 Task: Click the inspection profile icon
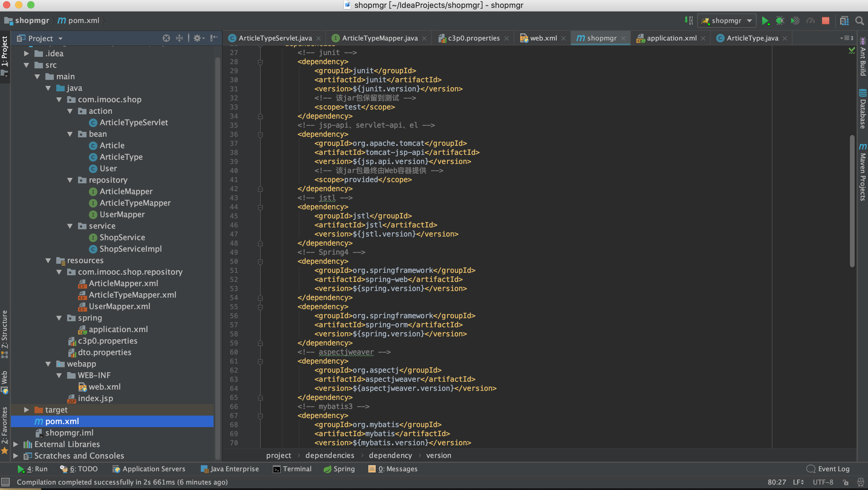click(x=860, y=482)
